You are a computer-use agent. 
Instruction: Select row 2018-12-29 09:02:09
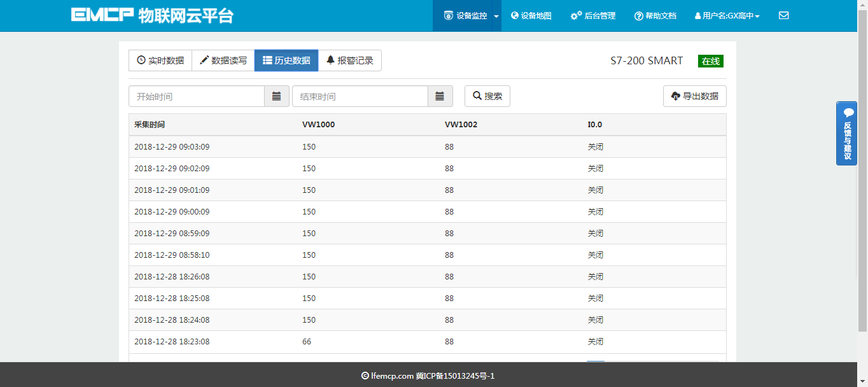pos(428,169)
